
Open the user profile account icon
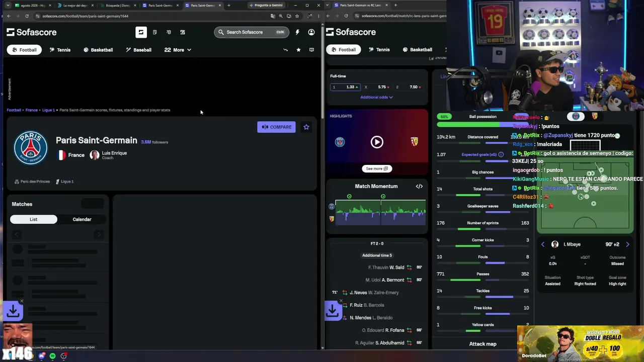point(311,32)
